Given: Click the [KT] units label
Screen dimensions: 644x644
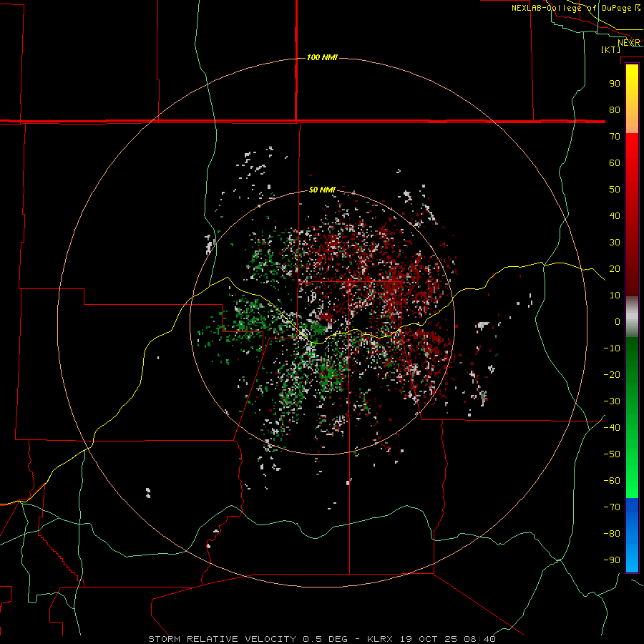Looking at the screenshot, I should click(611, 49).
